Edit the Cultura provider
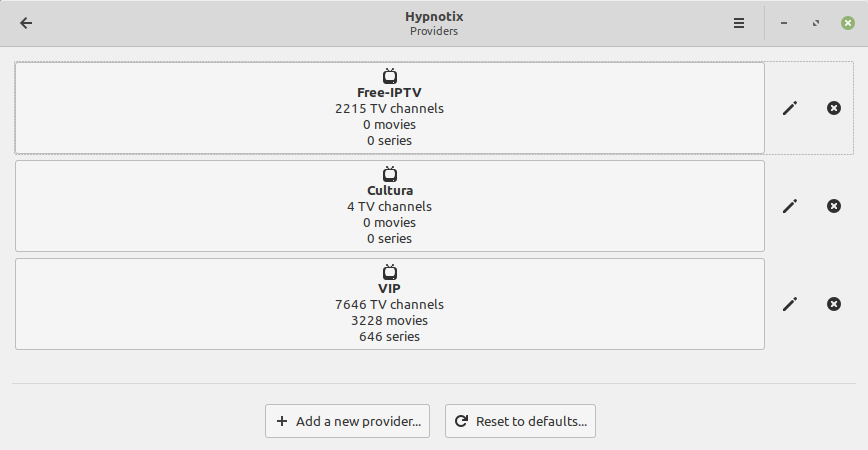 coord(790,206)
